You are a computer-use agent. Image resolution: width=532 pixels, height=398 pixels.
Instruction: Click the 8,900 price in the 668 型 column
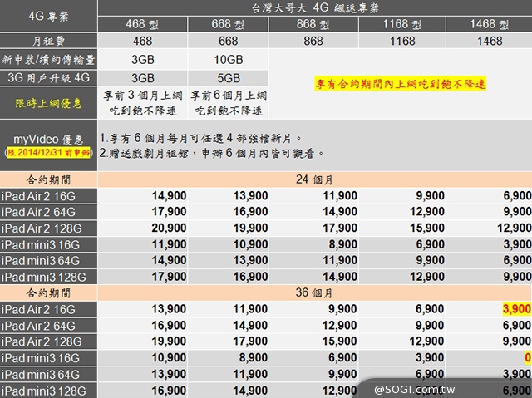click(x=253, y=357)
